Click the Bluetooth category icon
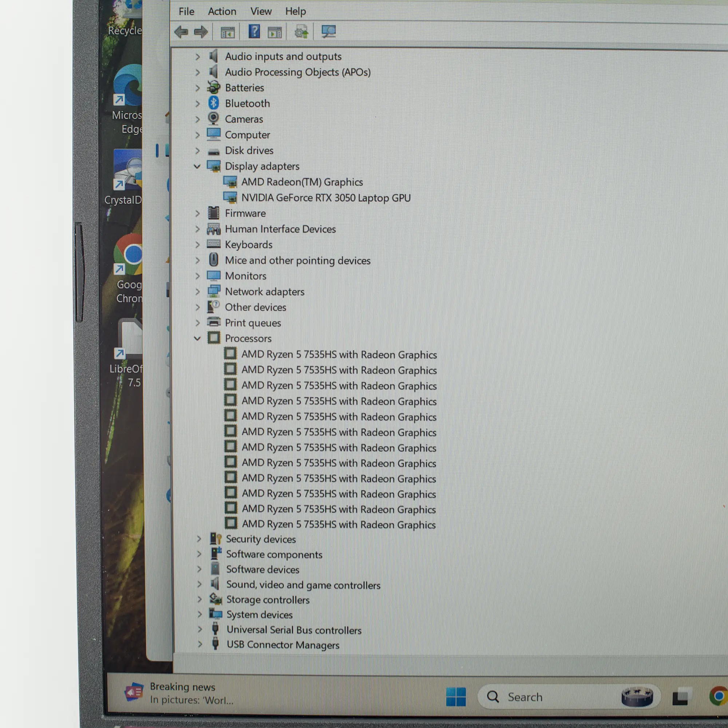Image resolution: width=728 pixels, height=728 pixels. pyautogui.click(x=214, y=103)
